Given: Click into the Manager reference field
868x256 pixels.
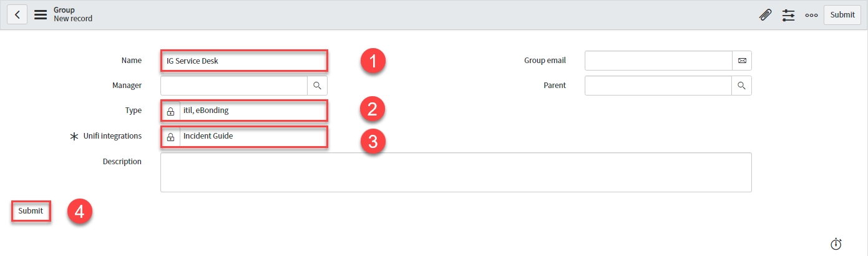Looking at the screenshot, I should pyautogui.click(x=233, y=86).
